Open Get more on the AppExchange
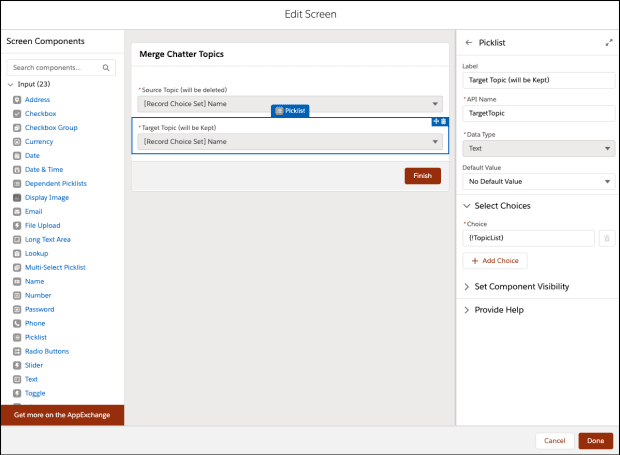This screenshot has height=455, width=620. (62, 415)
